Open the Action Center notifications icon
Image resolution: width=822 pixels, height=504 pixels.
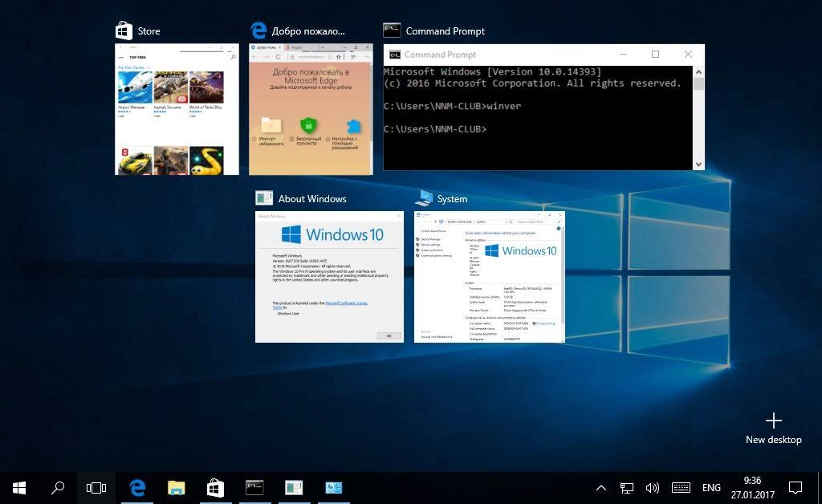click(x=796, y=488)
